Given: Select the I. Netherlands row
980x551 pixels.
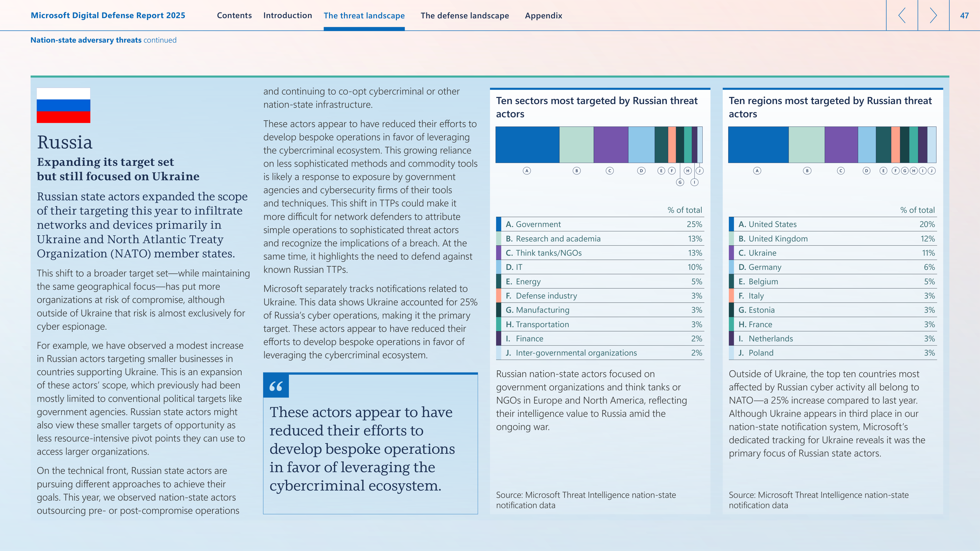Looking at the screenshot, I should (833, 339).
